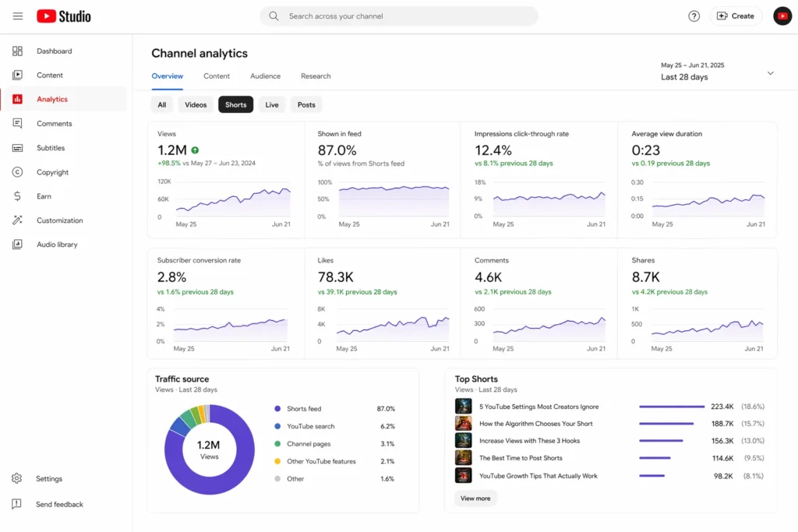Open the help icon in the top bar
This screenshot has width=798, height=532.
tap(694, 16)
